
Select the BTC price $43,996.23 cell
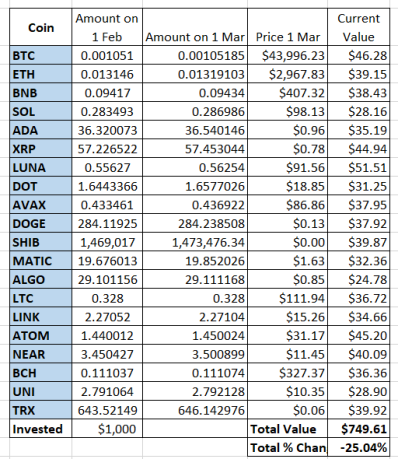(287, 55)
